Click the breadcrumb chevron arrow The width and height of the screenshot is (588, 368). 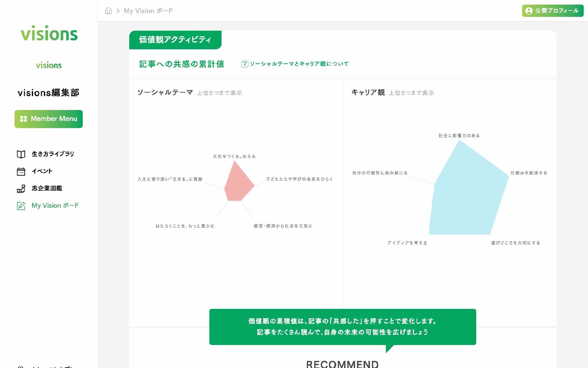coord(118,11)
